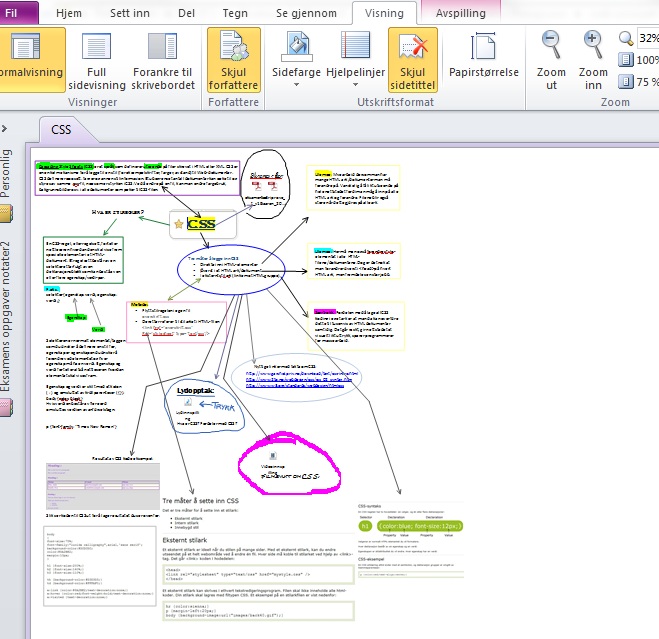Click Zoom ut magnifier
Image resolution: width=659 pixels, height=639 pixels.
click(x=551, y=58)
